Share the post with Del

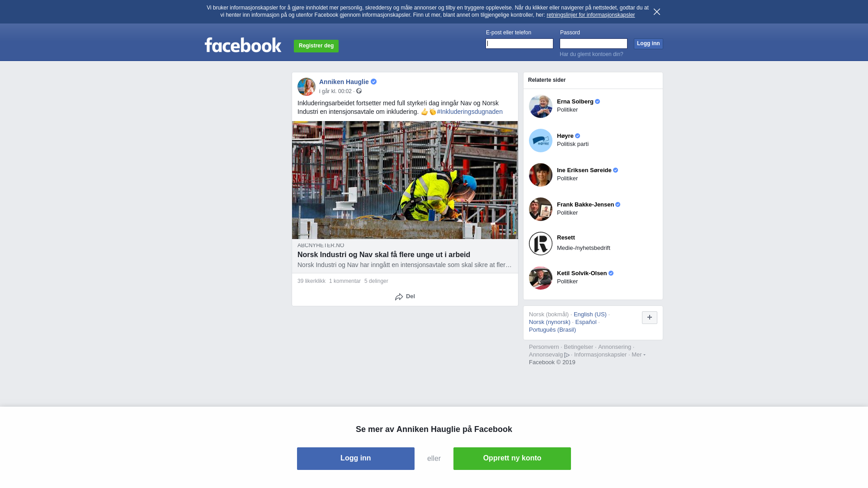[x=405, y=297]
